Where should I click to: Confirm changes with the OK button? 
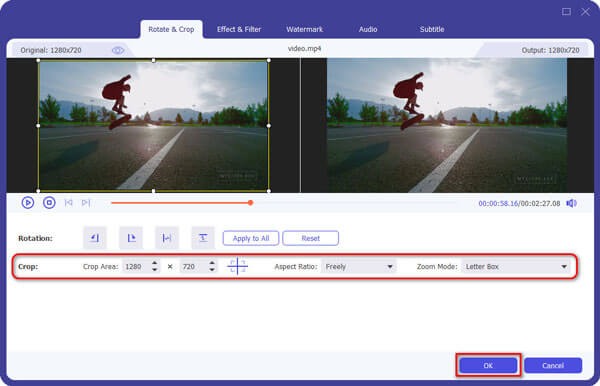(488, 365)
